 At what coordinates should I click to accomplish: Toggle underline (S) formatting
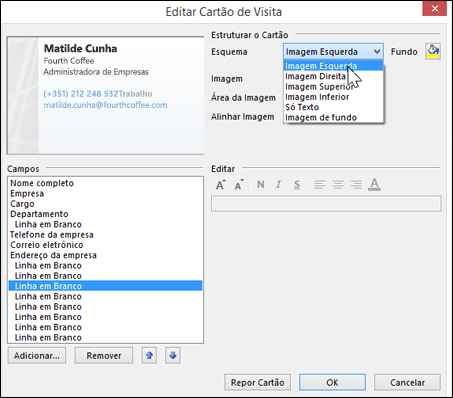(297, 185)
